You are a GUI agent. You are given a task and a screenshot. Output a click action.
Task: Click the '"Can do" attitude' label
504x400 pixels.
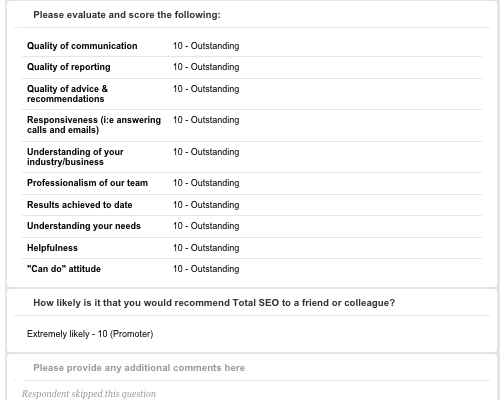click(x=64, y=269)
